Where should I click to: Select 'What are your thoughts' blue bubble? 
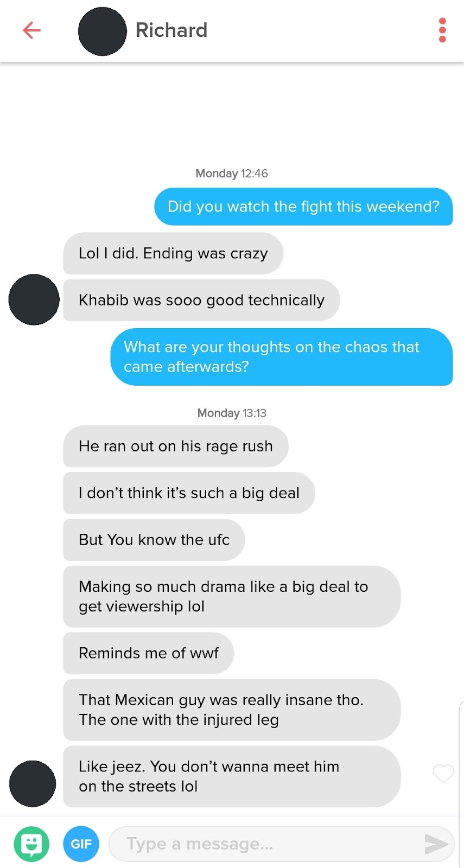282,357
